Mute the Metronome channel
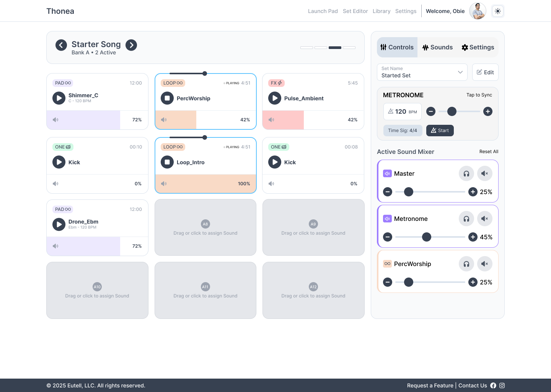 [485, 219]
